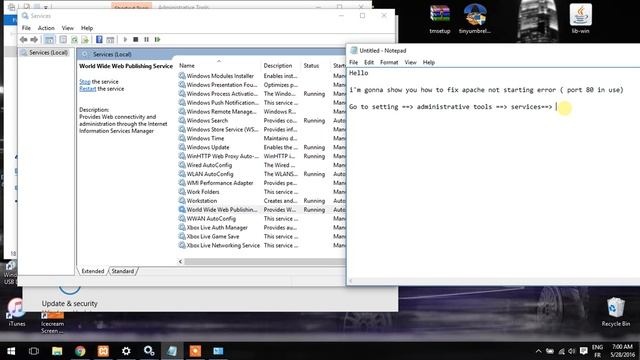Click the Stop the service link
640x360 pixels.
[84, 82]
